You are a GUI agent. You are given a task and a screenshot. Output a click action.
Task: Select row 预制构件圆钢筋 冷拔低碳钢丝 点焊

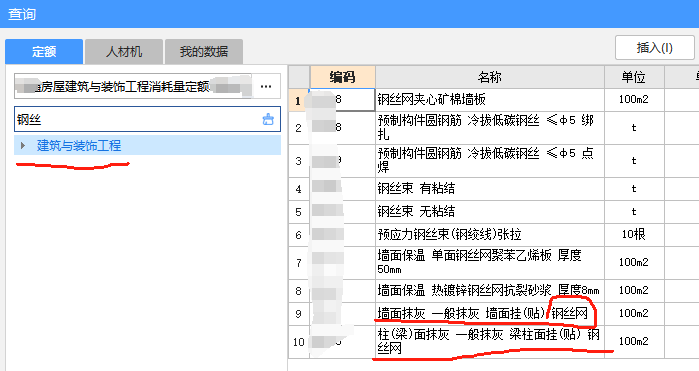pyautogui.click(x=490, y=161)
